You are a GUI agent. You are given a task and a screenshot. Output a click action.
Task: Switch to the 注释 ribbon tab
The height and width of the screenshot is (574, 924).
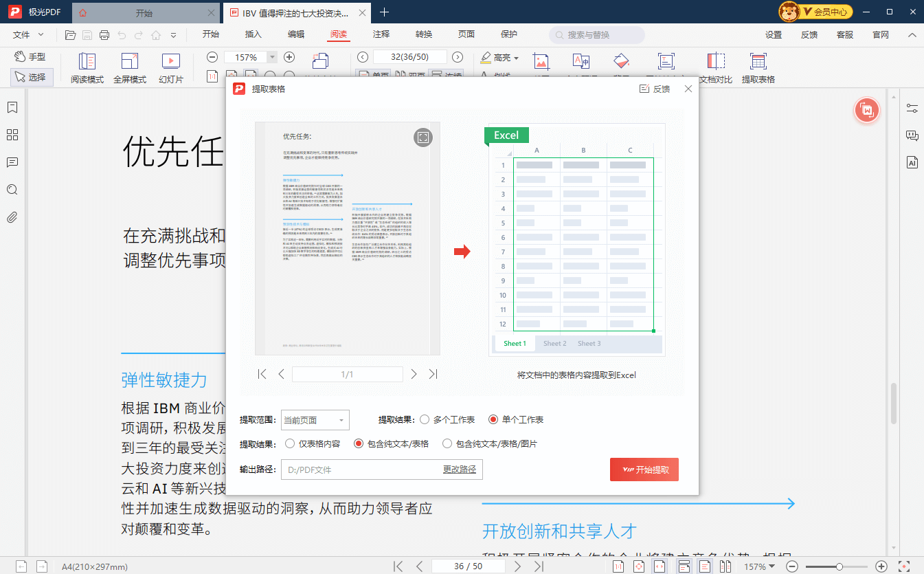[x=381, y=34]
